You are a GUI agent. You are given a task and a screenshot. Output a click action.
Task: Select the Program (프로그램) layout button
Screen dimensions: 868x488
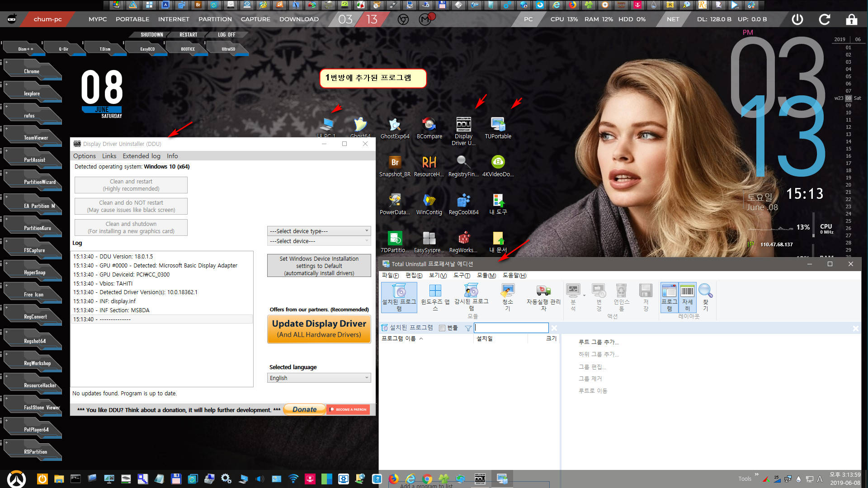tap(669, 297)
